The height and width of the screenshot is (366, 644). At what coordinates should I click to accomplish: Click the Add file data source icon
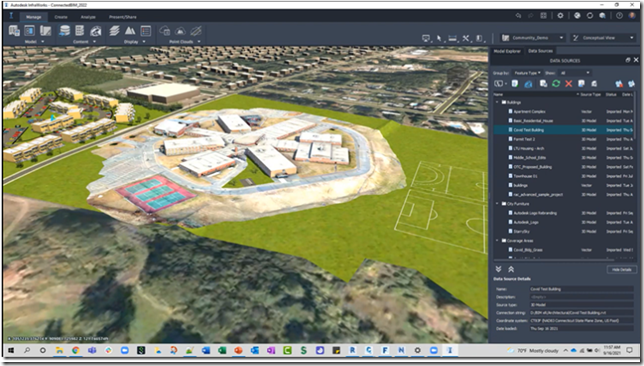point(515,84)
